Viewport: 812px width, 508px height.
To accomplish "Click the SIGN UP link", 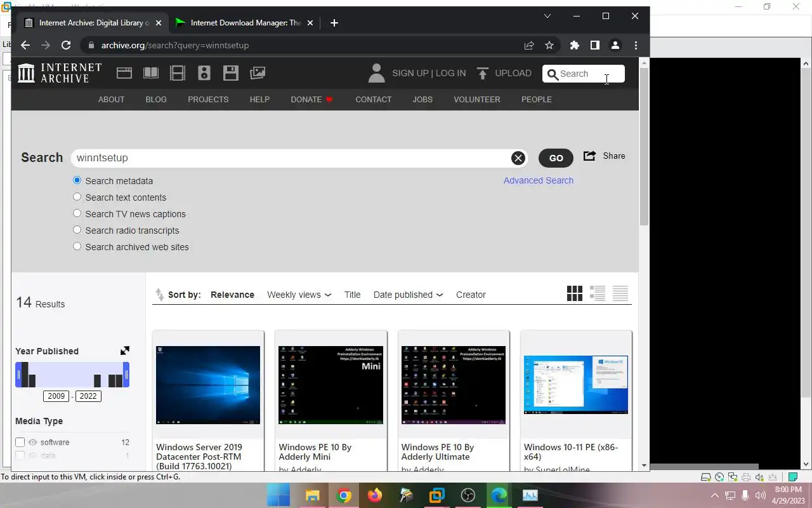I will 410,73.
